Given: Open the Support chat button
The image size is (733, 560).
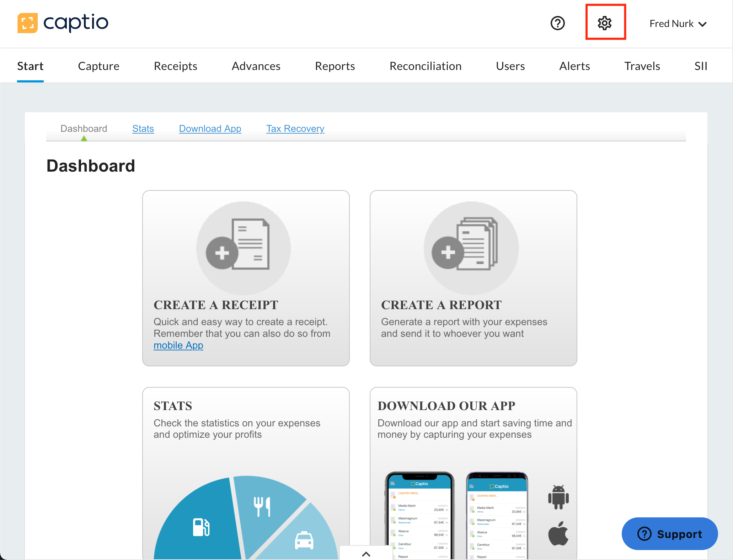Looking at the screenshot, I should pyautogui.click(x=669, y=534).
